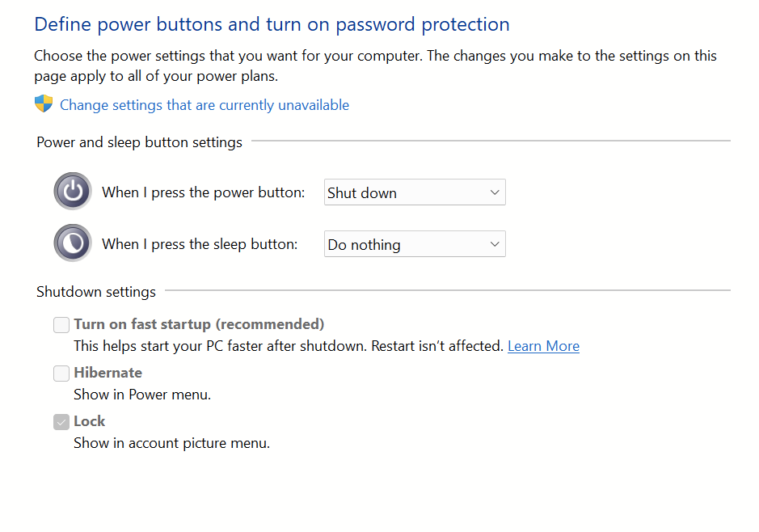Click the 'When I press the power button' label
Screen dimensions: 759x532
(x=203, y=192)
